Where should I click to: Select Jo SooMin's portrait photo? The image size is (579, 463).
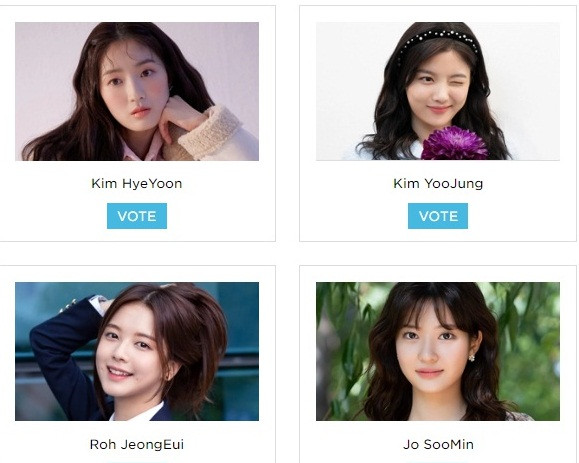(x=438, y=351)
